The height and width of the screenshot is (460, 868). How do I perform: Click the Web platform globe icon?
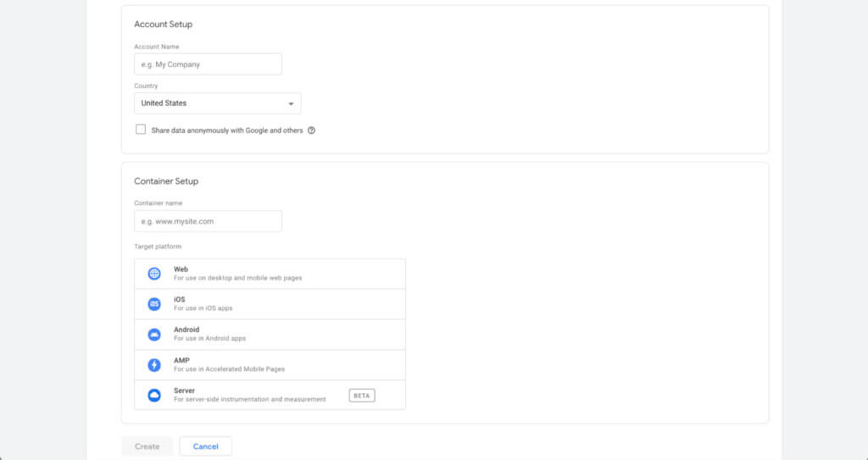(x=154, y=274)
